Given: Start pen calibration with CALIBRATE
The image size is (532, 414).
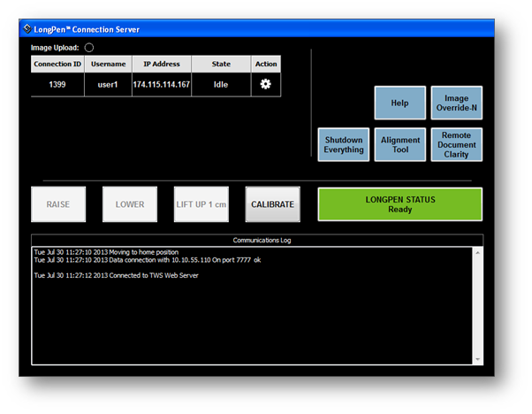Looking at the screenshot, I should point(272,204).
